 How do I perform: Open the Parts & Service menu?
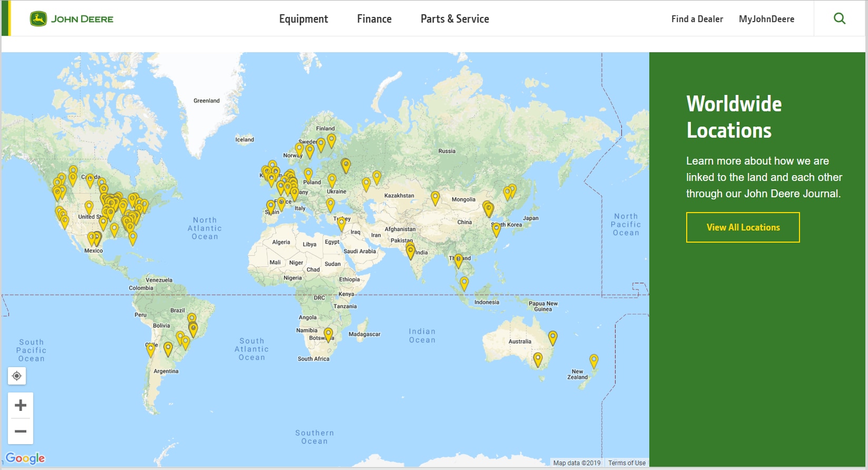(455, 19)
